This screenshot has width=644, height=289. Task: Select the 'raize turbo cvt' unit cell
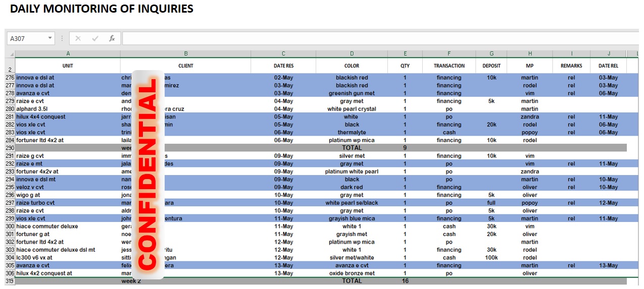point(68,203)
